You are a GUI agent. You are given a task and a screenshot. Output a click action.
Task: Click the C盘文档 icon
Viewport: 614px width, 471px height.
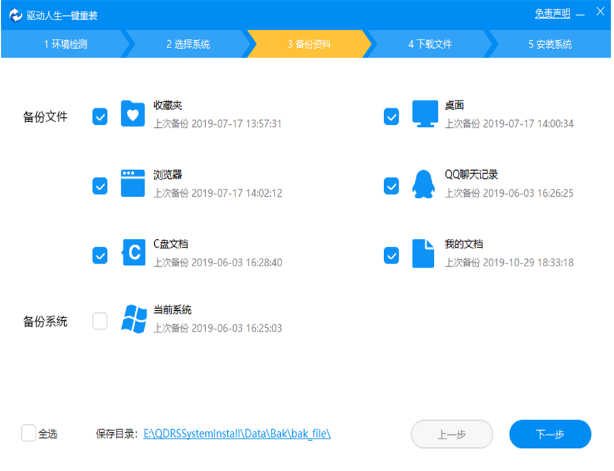pos(133,253)
